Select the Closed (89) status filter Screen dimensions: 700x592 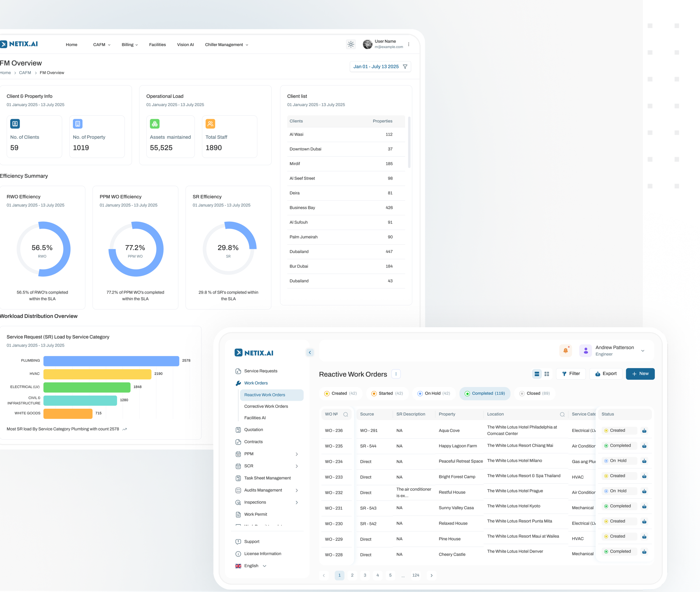coord(535,393)
